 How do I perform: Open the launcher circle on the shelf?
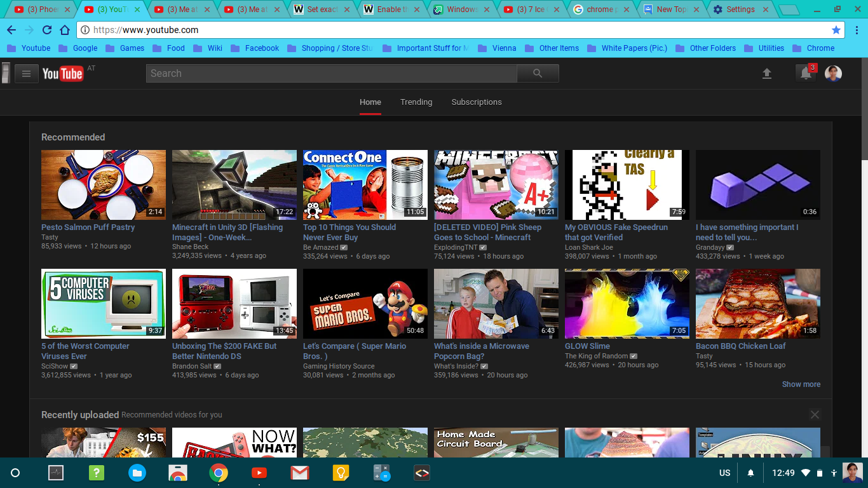tap(15, 473)
